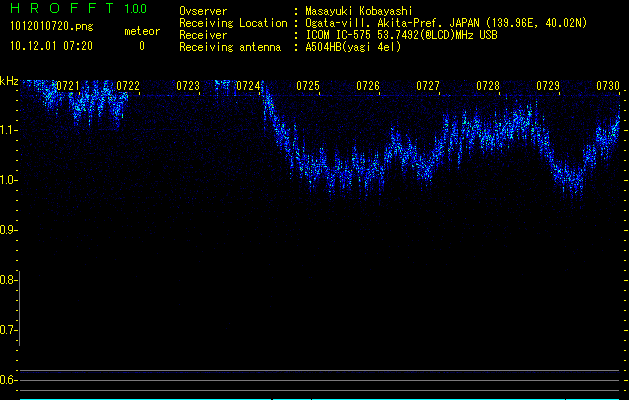Click the 0724 time marker
The image size is (629, 400).
(x=248, y=86)
